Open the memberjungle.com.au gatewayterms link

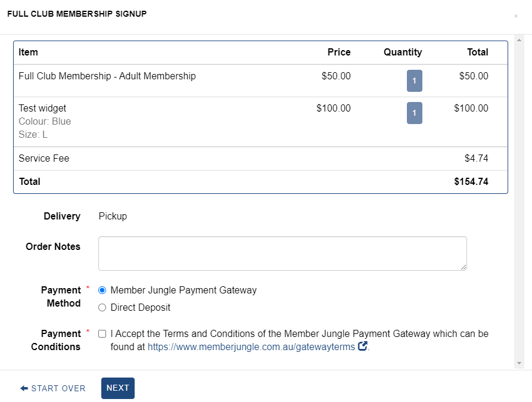251,347
